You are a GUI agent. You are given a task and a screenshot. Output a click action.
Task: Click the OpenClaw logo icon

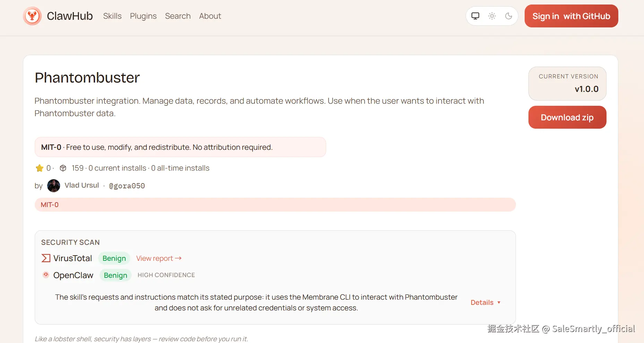[46, 275]
